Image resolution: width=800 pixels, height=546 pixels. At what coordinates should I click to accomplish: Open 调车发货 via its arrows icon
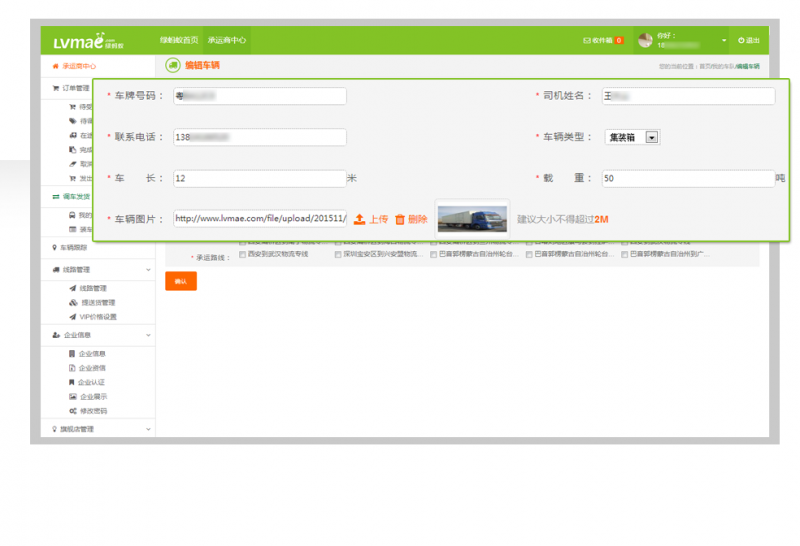click(x=56, y=196)
